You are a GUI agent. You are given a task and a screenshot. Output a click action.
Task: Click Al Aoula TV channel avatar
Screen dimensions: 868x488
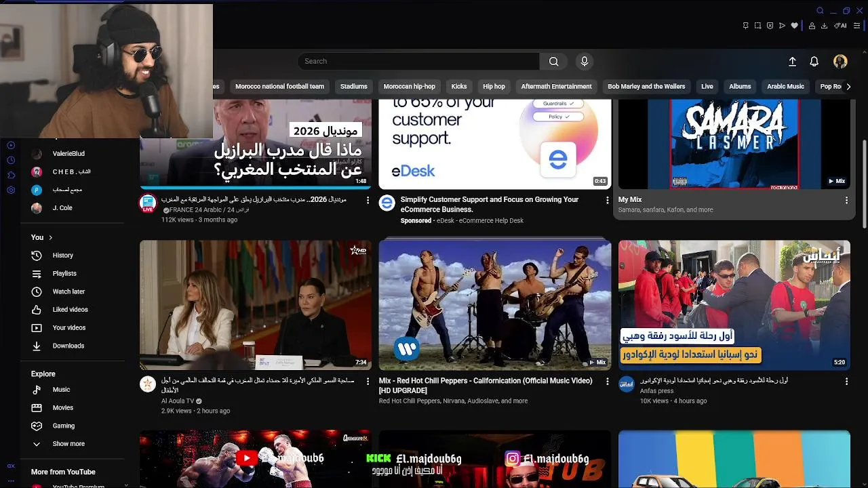point(148,384)
